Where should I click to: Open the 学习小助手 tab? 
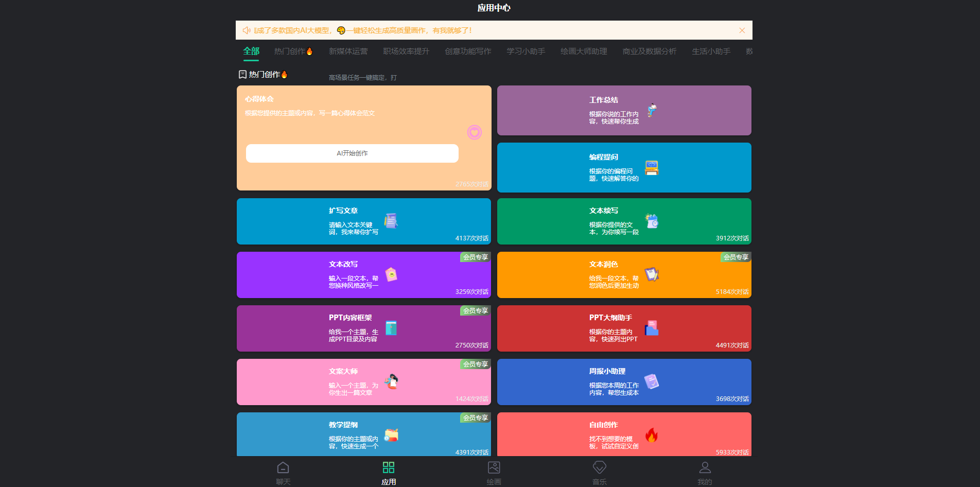(526, 51)
